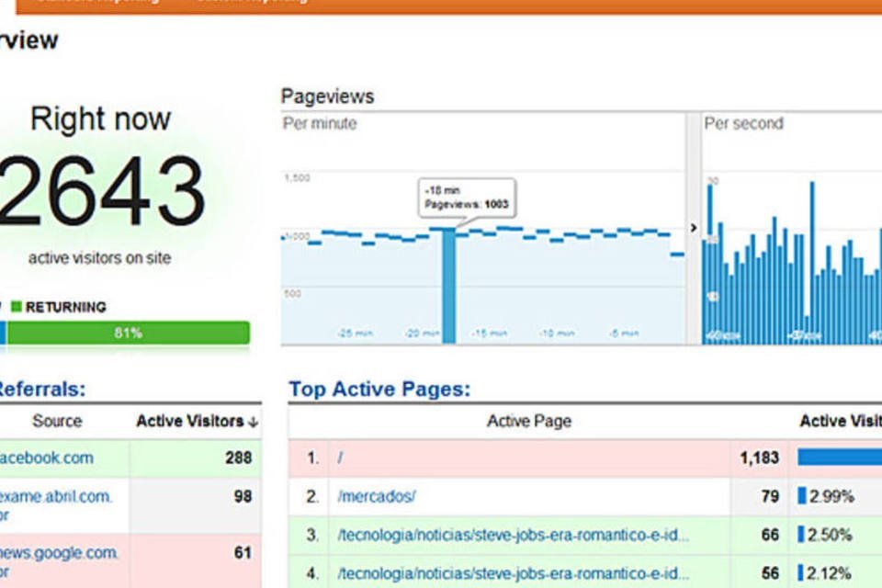
Task: Click the Active Page column header
Action: (x=528, y=422)
